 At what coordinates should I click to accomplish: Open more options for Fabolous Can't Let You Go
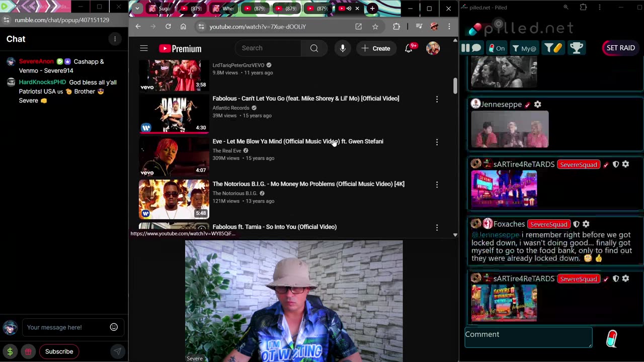tap(437, 100)
